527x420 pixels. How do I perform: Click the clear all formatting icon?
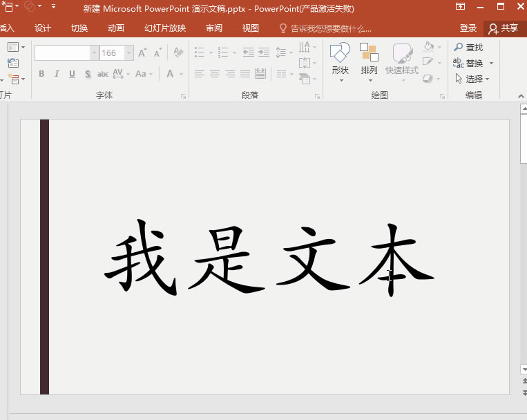[x=178, y=53]
